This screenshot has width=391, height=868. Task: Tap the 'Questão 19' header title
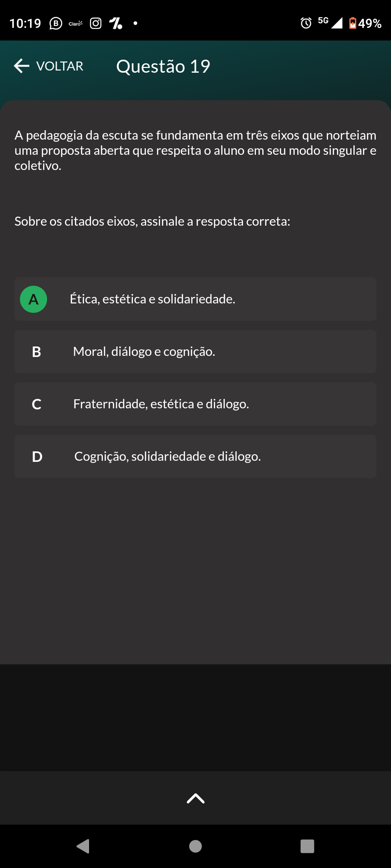point(163,66)
